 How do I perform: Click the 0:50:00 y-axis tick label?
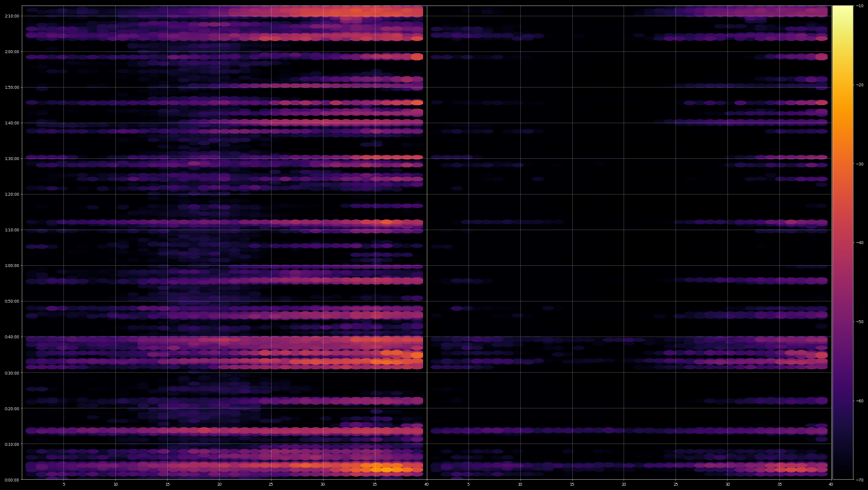[x=12, y=301]
